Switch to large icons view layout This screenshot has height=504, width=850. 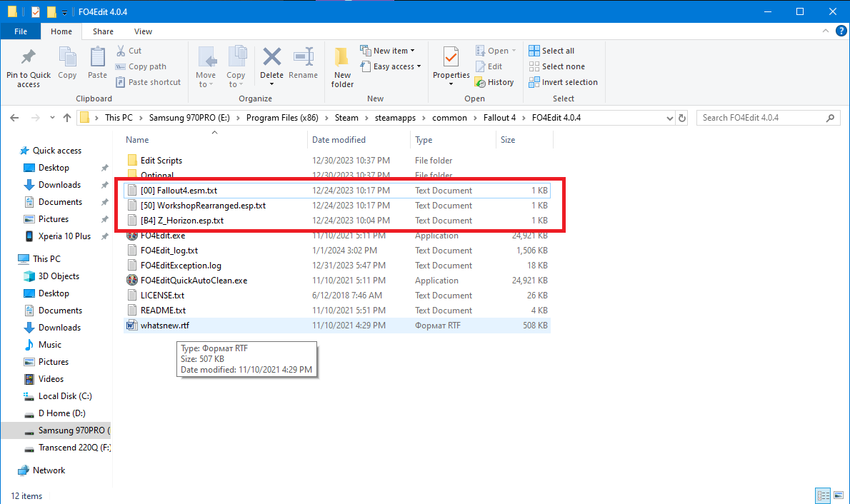[x=838, y=495]
